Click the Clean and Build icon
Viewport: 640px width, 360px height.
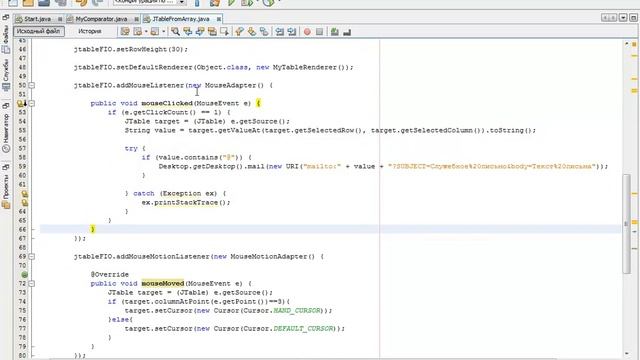click(215, 2)
